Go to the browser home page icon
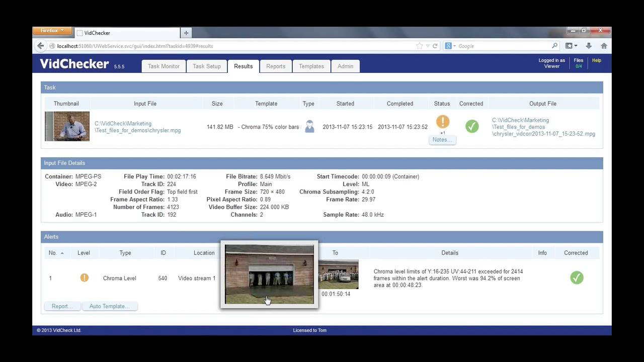The width and height of the screenshot is (644, 362). tap(604, 46)
